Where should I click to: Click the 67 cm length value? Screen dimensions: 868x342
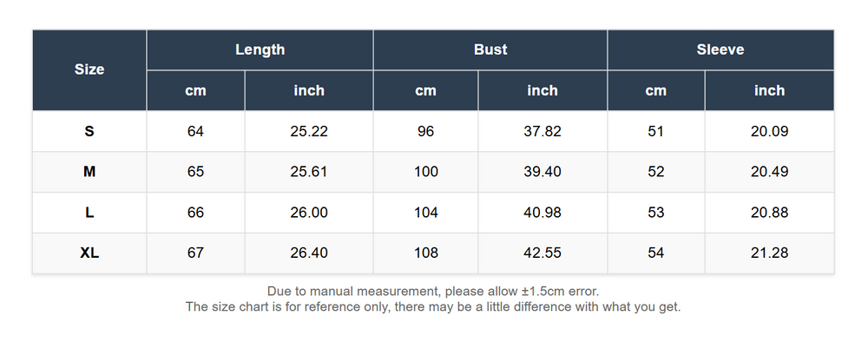195,253
